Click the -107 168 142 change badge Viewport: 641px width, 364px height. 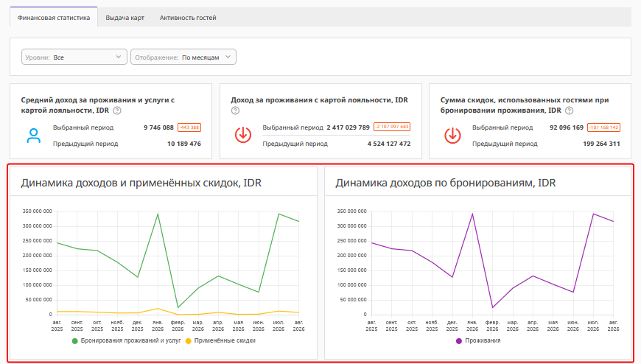coord(604,127)
